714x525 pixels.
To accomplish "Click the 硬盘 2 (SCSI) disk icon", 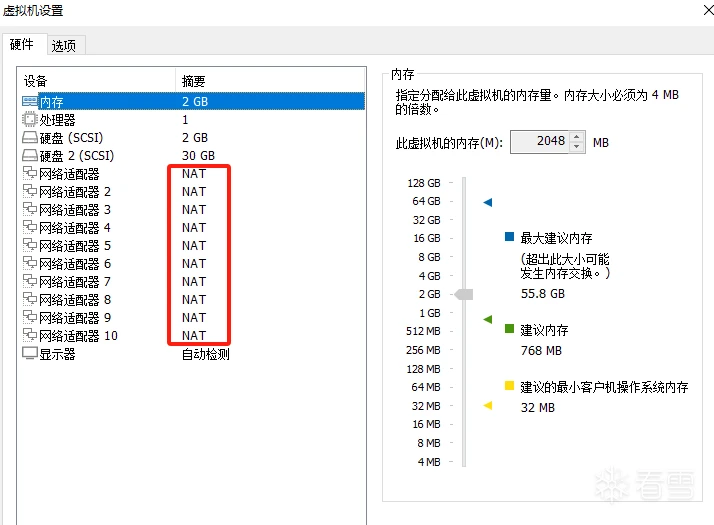I will (x=30, y=155).
